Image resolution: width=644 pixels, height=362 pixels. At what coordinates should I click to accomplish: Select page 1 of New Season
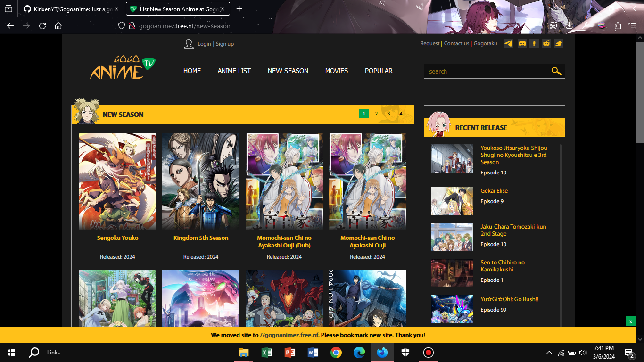tap(364, 114)
